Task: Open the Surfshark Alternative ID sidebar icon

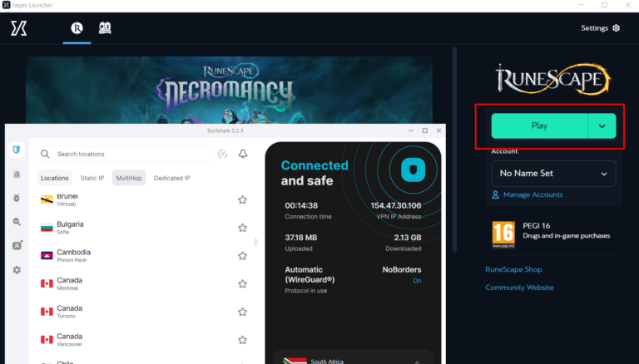Action: coord(17,246)
